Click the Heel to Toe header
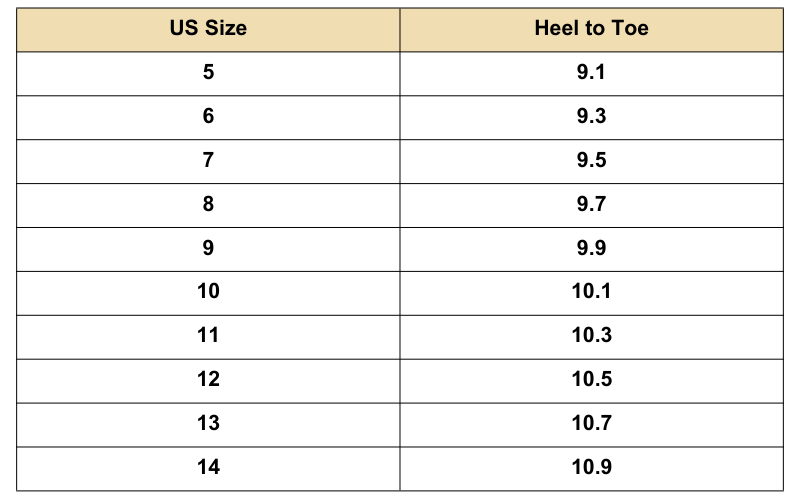The width and height of the screenshot is (800, 500). tap(591, 28)
